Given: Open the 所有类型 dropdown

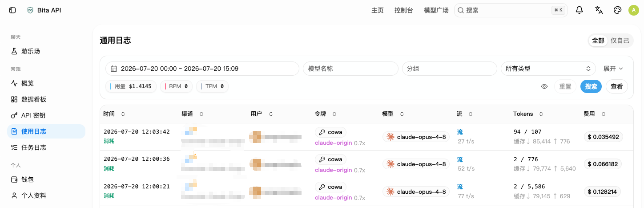Looking at the screenshot, I should point(548,69).
